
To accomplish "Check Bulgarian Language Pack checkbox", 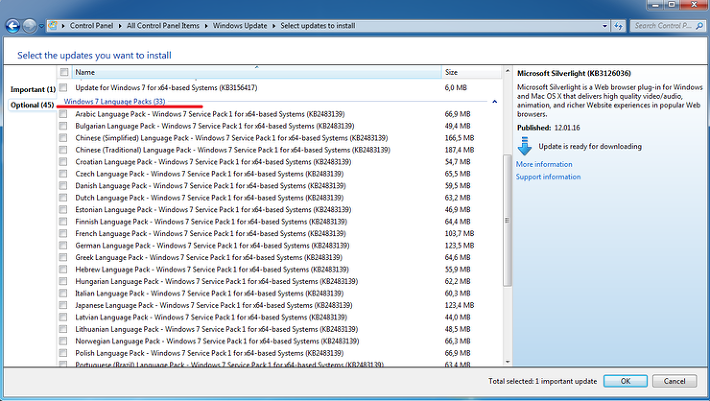I will 63,126.
